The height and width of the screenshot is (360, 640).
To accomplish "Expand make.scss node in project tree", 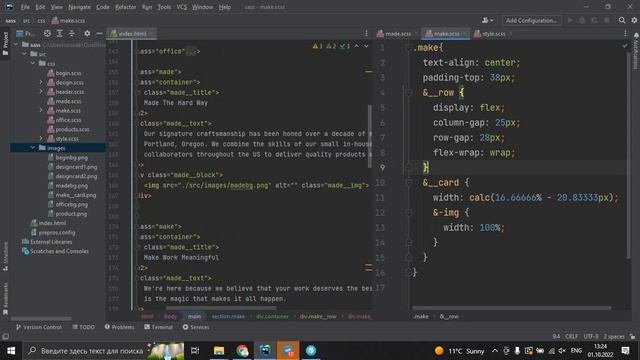I will coord(41,110).
